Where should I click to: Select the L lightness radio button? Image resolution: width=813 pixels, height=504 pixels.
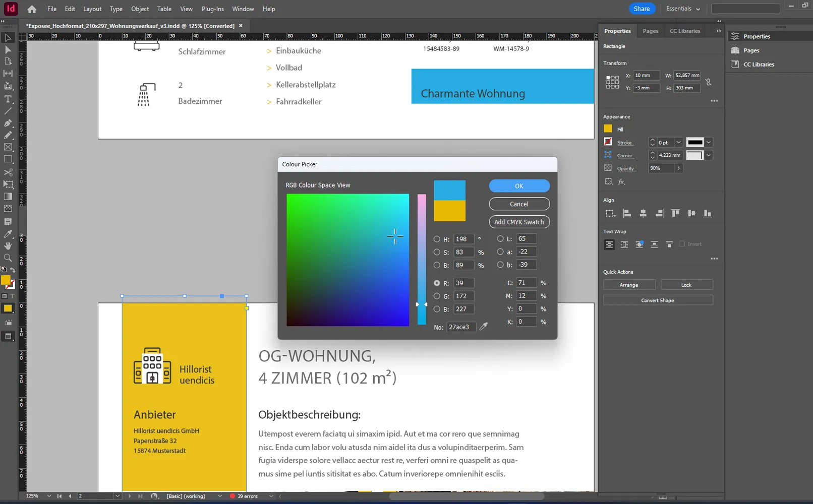tap(500, 239)
